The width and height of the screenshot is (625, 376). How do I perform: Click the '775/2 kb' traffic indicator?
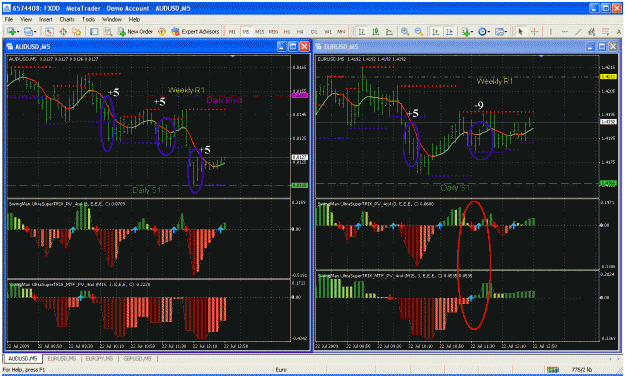581,370
